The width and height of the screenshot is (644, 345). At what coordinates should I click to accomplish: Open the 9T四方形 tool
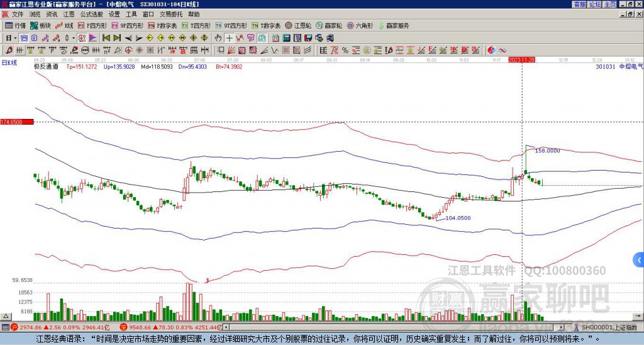click(231, 25)
